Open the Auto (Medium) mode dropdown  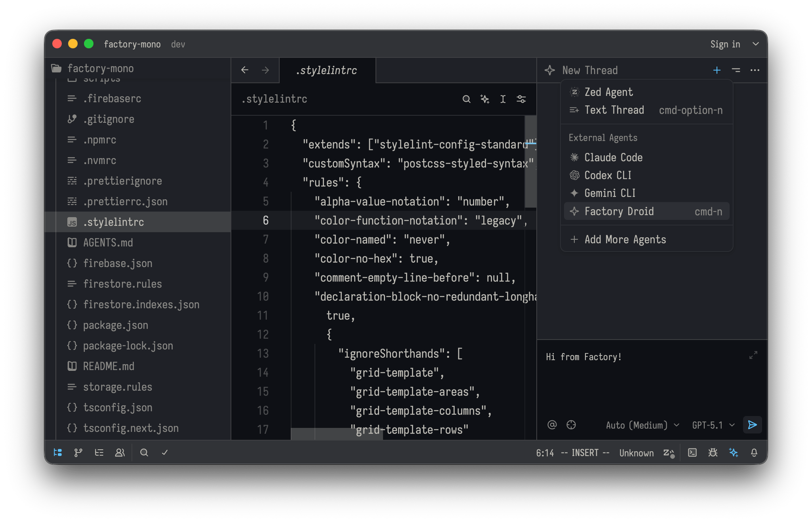[642, 425]
